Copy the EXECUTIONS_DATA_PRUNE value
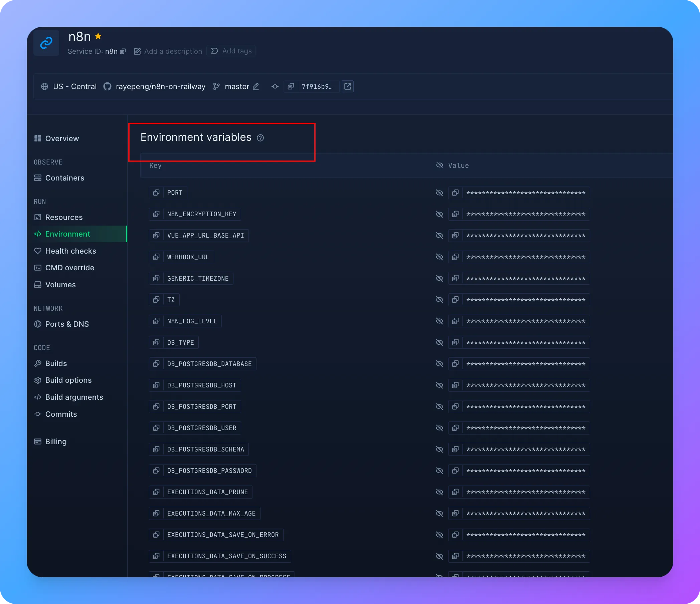 (x=456, y=492)
